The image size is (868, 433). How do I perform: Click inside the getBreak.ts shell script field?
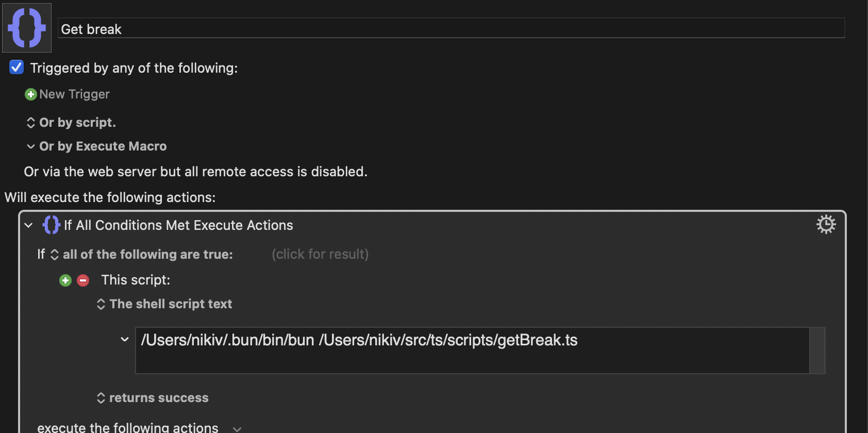click(x=472, y=351)
